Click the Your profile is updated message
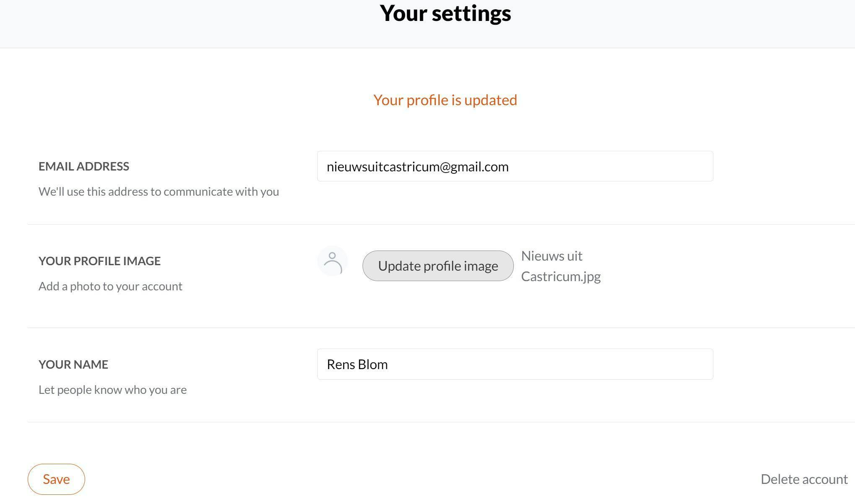Image resolution: width=855 pixels, height=504 pixels. pyautogui.click(x=445, y=100)
